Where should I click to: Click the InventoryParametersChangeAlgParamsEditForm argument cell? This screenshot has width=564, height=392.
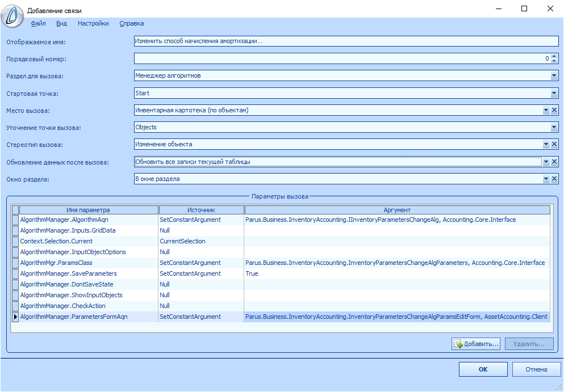pyautogui.click(x=397, y=317)
